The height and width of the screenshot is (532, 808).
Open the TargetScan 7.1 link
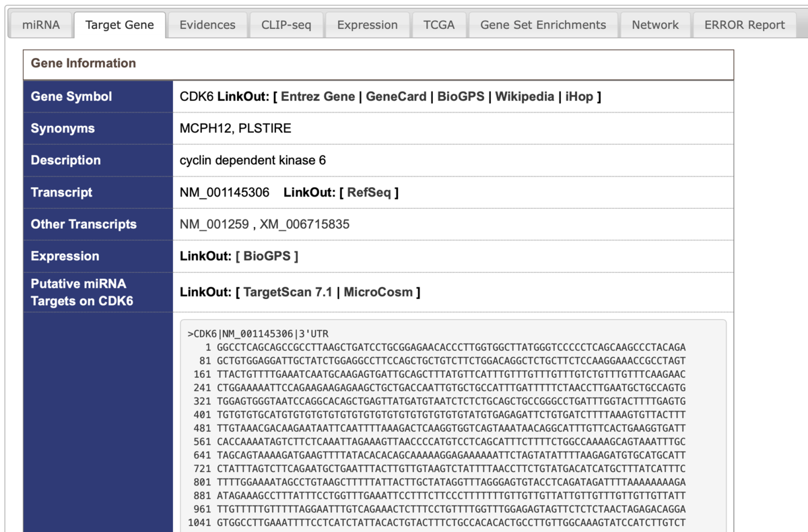pyautogui.click(x=288, y=292)
